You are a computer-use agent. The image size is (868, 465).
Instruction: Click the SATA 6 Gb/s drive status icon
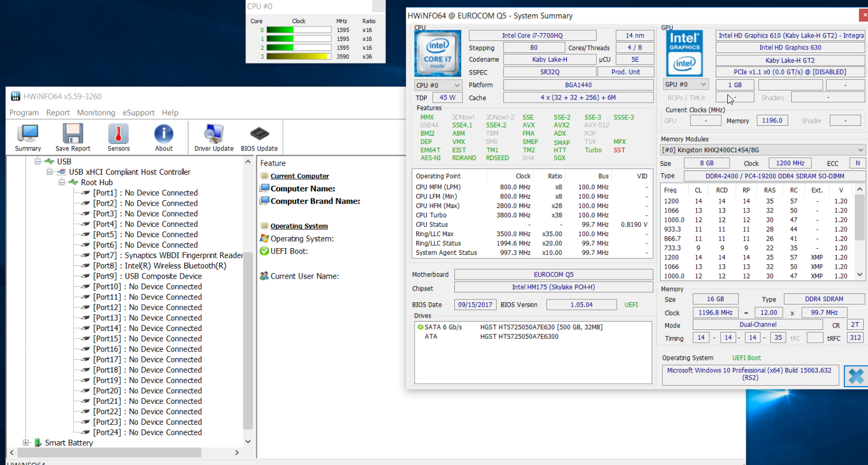[x=420, y=327]
